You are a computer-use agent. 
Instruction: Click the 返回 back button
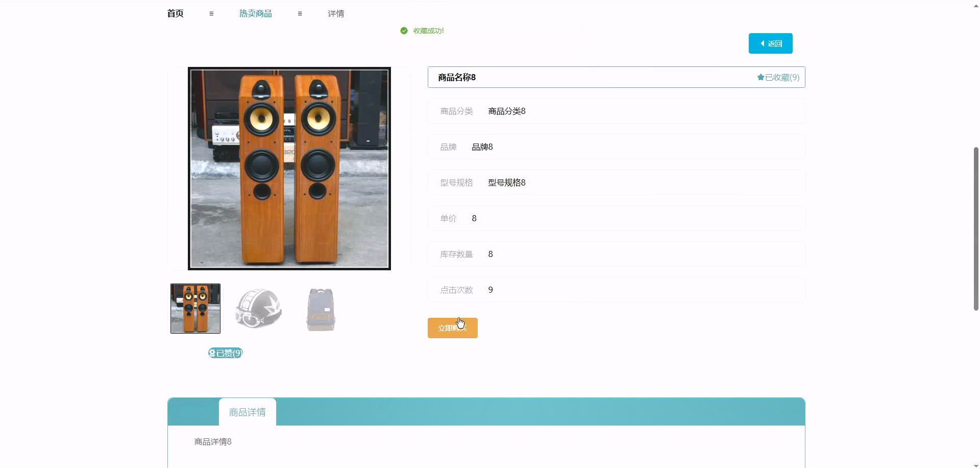(770, 43)
